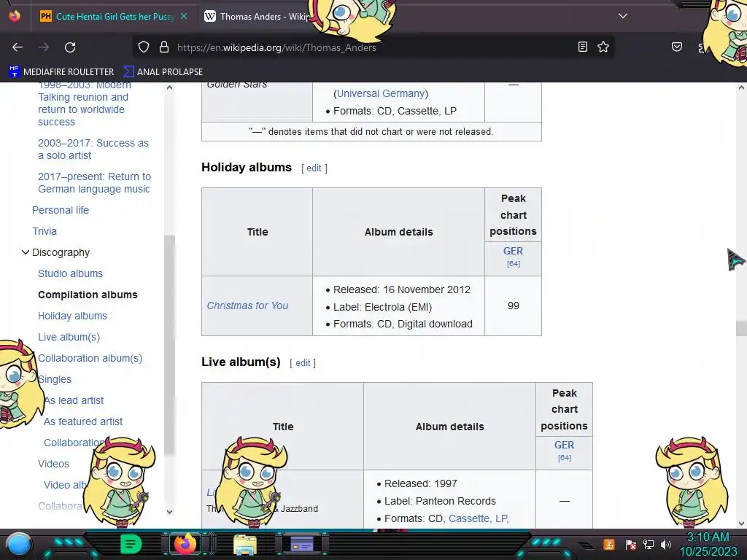Click the Firefox logo icon left of the tabs

(15, 16)
